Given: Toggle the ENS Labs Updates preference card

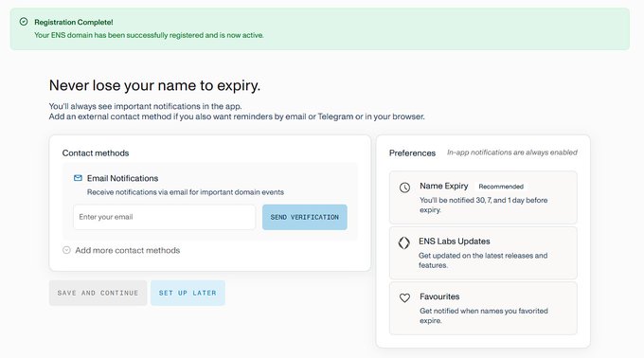Looking at the screenshot, I should tap(483, 253).
